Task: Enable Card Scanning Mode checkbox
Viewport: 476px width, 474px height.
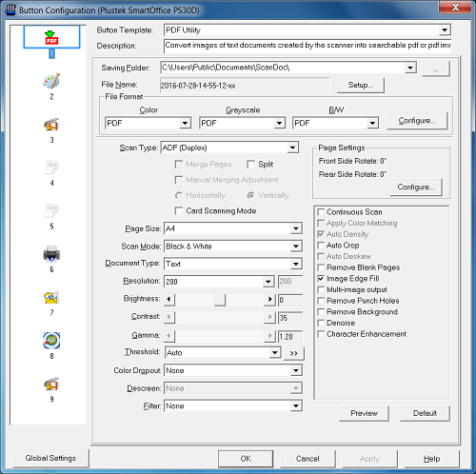Action: tap(179, 211)
